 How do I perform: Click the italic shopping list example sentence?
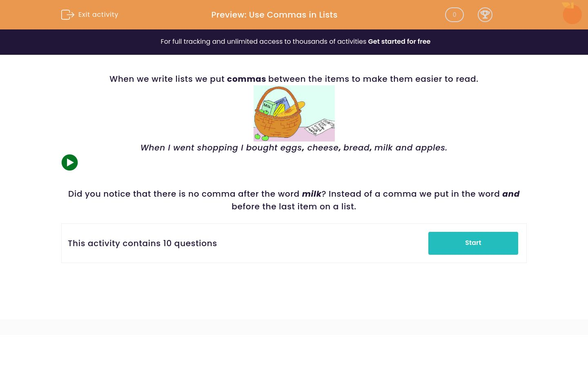coord(294,148)
